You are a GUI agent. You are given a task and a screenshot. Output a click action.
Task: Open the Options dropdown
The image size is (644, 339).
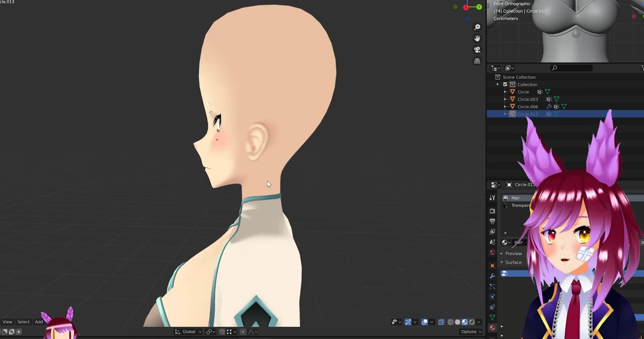pos(471,332)
